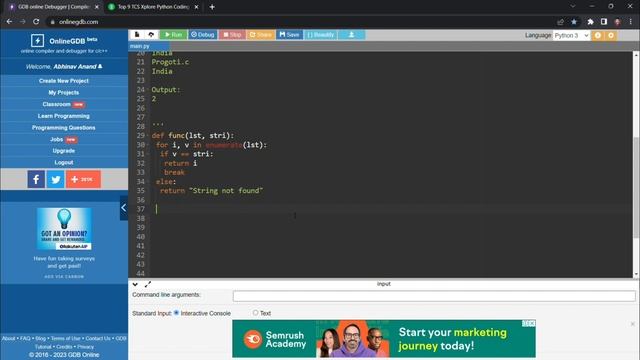Reload the onlinegdb.com page
Viewport: 640px width, 360px height.
(x=36, y=22)
